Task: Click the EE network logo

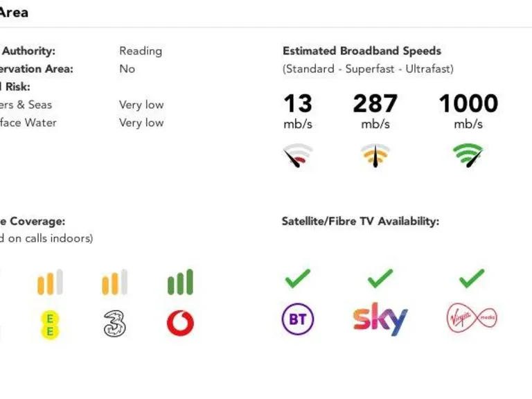Action: pyautogui.click(x=50, y=324)
